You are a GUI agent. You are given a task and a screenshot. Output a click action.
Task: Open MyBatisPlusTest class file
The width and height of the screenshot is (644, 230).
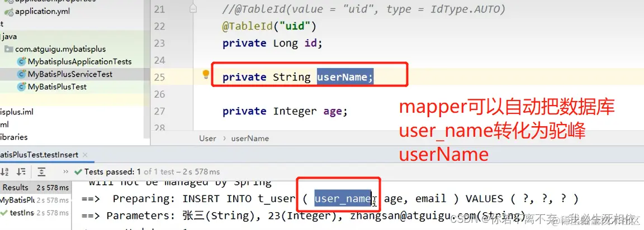(x=57, y=87)
